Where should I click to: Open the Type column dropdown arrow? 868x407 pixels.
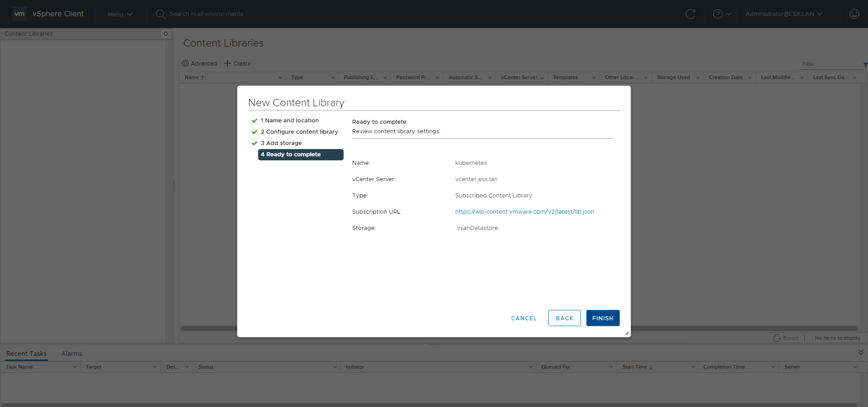(332, 78)
